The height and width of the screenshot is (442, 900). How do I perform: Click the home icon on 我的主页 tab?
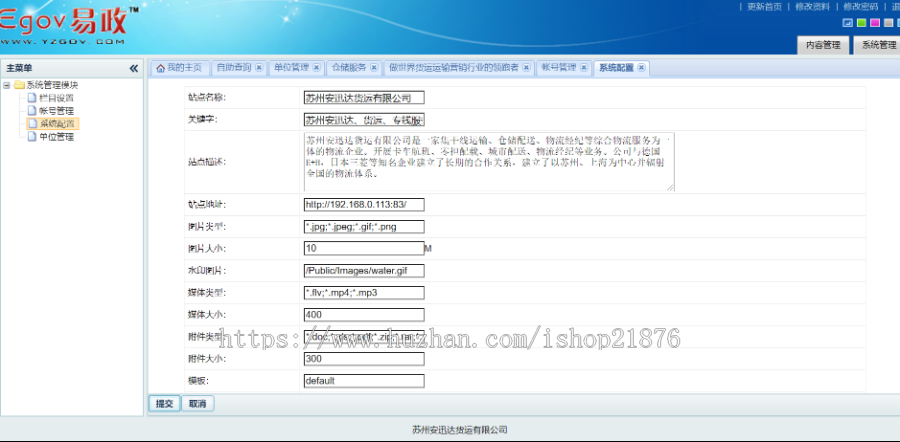coord(161,68)
